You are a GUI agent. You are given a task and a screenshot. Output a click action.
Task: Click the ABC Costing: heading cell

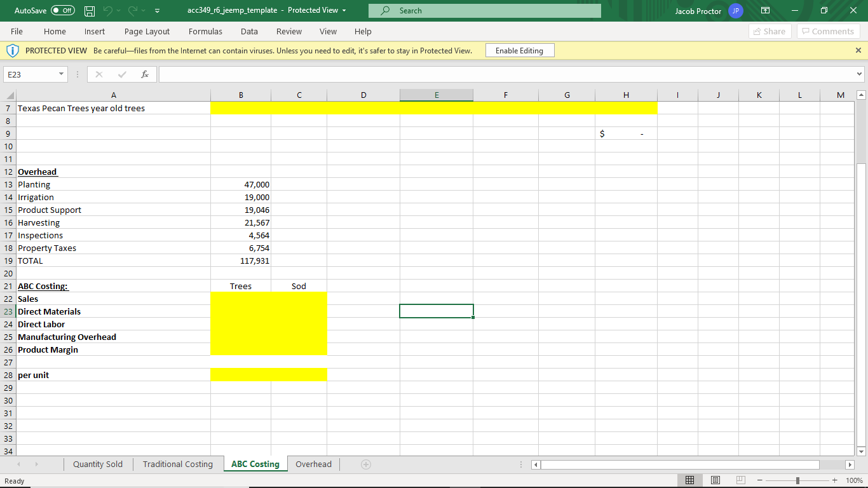click(x=113, y=286)
